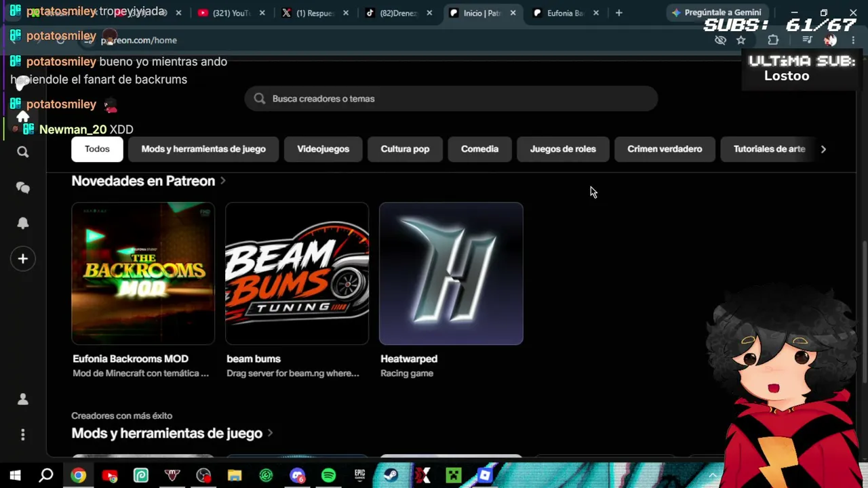This screenshot has height=488, width=868.
Task: Open Windows taskbar search
Action: tap(46, 476)
